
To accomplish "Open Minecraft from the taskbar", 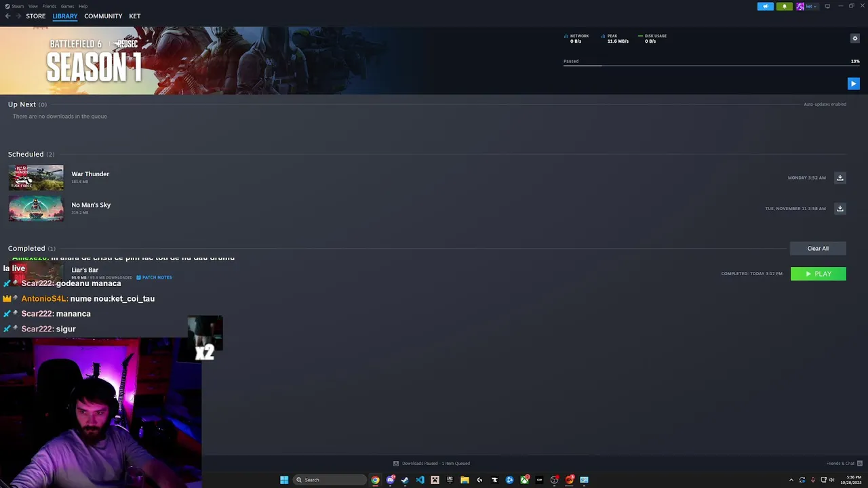I will pyautogui.click(x=435, y=480).
